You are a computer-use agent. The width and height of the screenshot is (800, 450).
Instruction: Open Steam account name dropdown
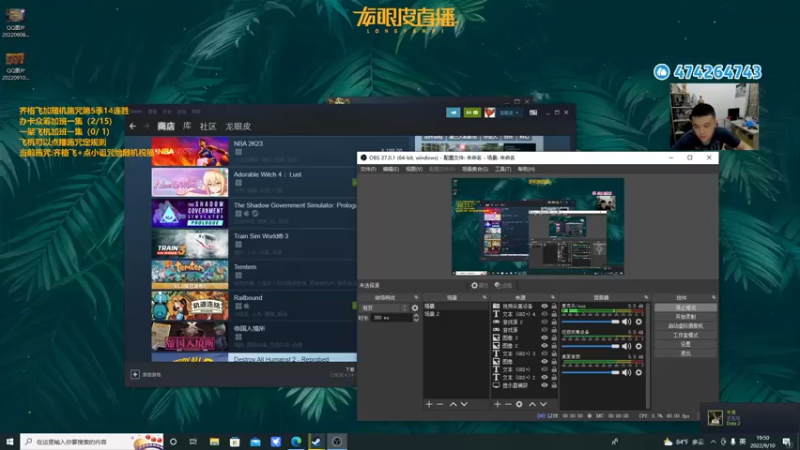509,112
